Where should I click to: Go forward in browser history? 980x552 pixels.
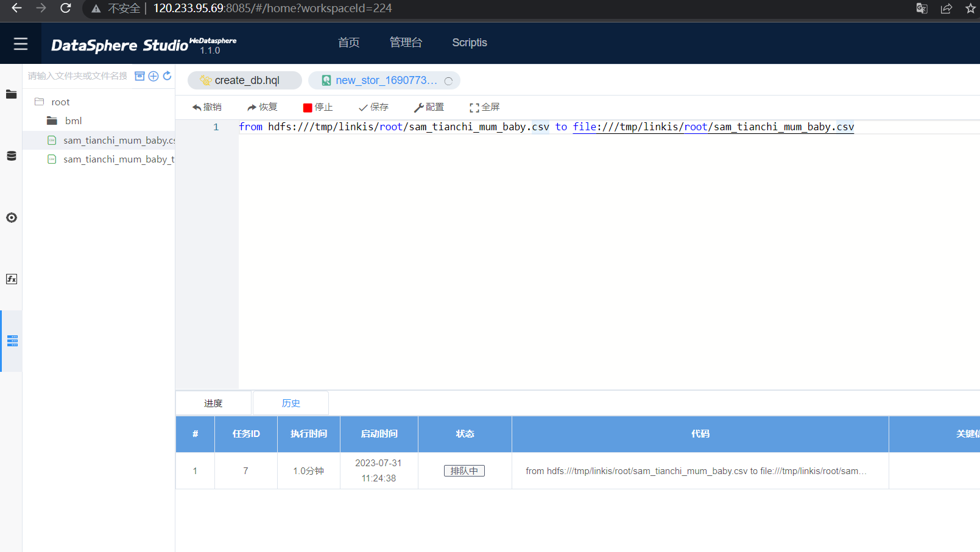point(41,9)
